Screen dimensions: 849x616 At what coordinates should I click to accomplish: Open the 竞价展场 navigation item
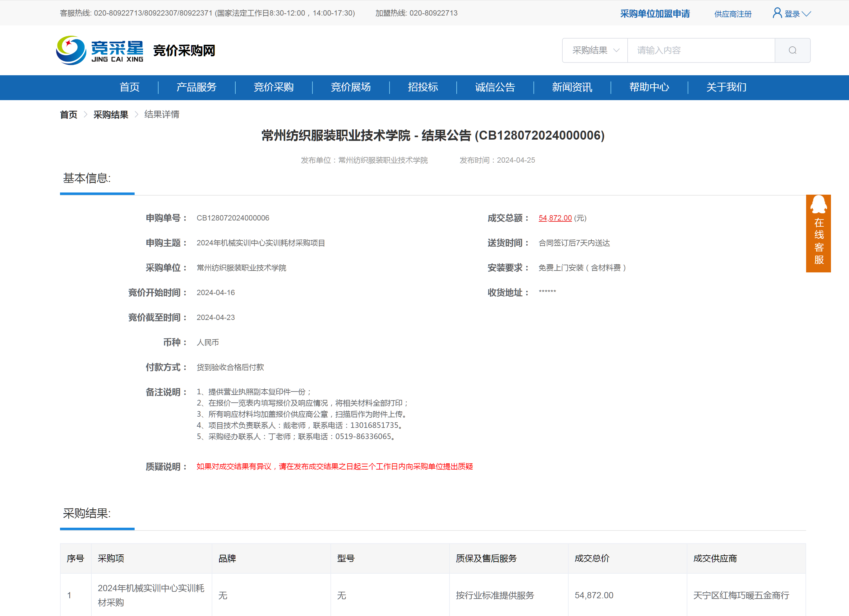351,87
